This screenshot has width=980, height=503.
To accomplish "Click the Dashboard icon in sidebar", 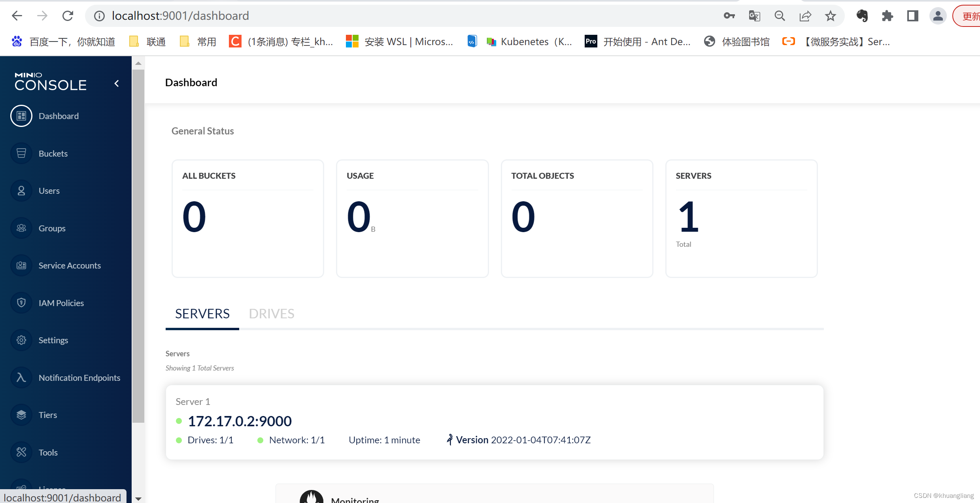I will pyautogui.click(x=21, y=115).
